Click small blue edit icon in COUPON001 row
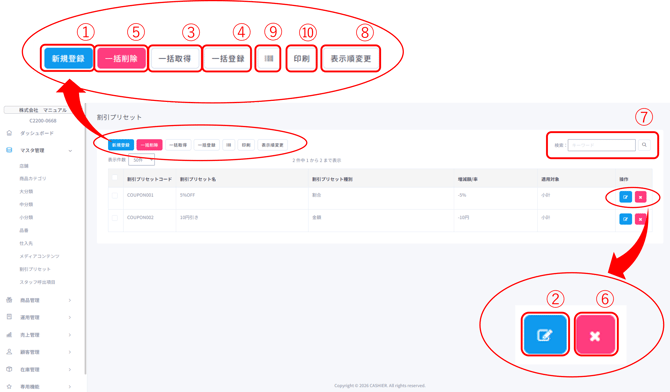Screen dimensions: 670x392 [x=626, y=197]
